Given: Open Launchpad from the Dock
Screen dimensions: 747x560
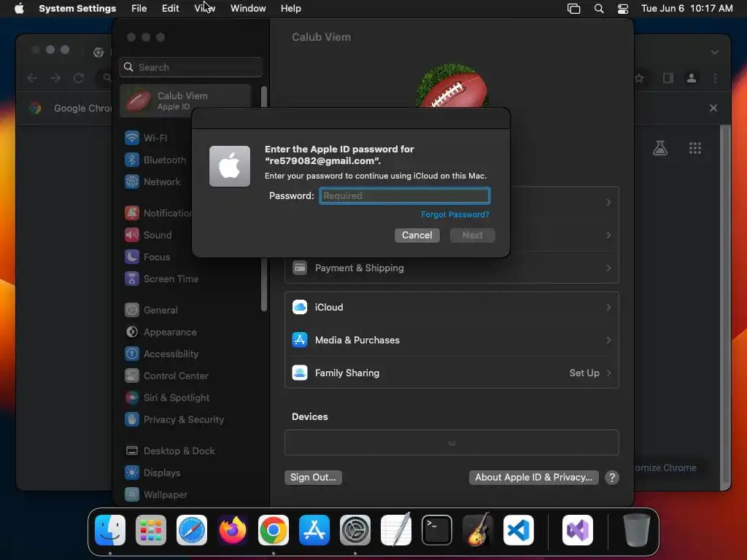Looking at the screenshot, I should coord(151,531).
